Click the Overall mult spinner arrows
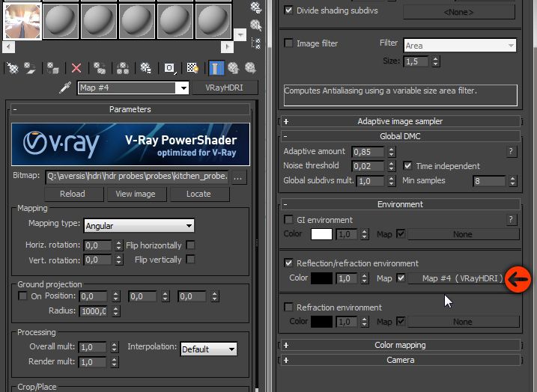The height and width of the screenshot is (392, 537). tap(114, 348)
